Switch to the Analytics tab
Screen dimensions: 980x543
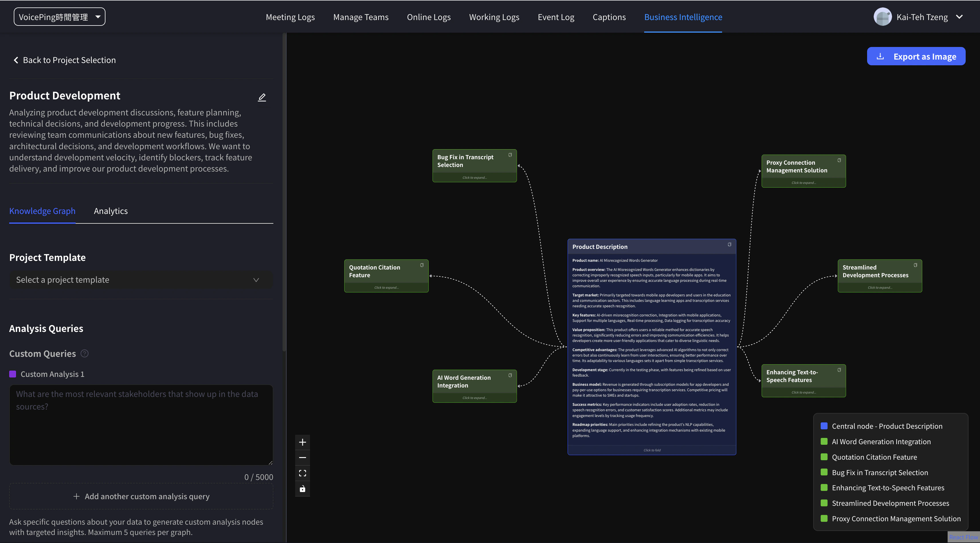click(111, 211)
